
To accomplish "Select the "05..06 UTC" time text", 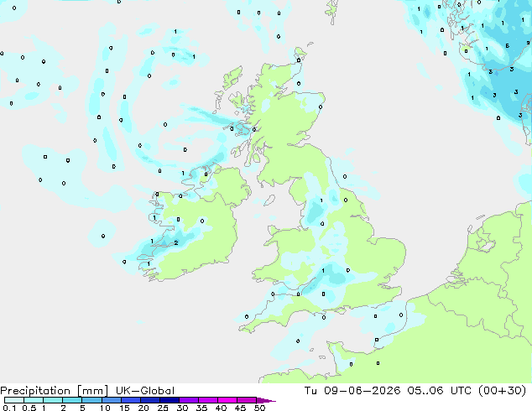I will pyautogui.click(x=440, y=391).
